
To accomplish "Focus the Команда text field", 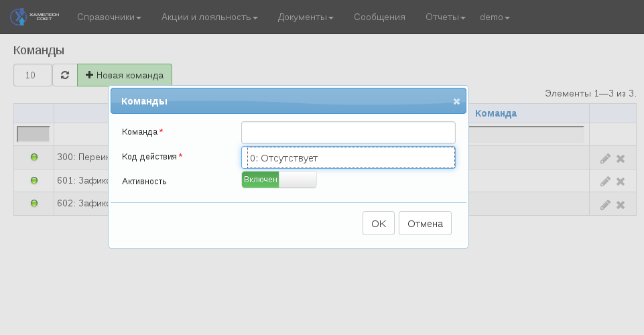I will click(348, 133).
